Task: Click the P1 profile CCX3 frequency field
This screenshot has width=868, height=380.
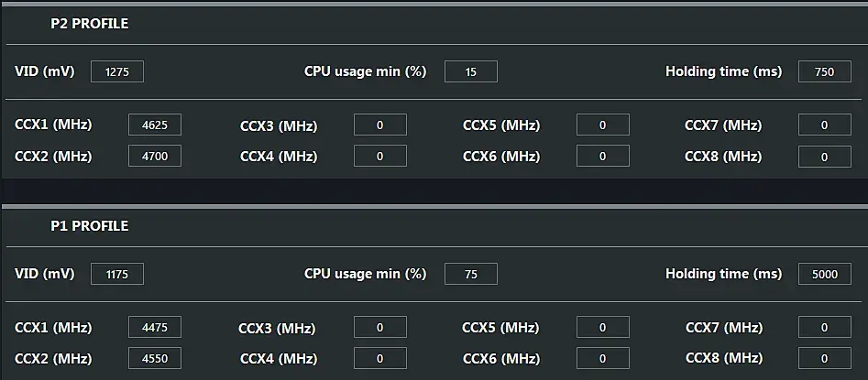Action: click(380, 328)
